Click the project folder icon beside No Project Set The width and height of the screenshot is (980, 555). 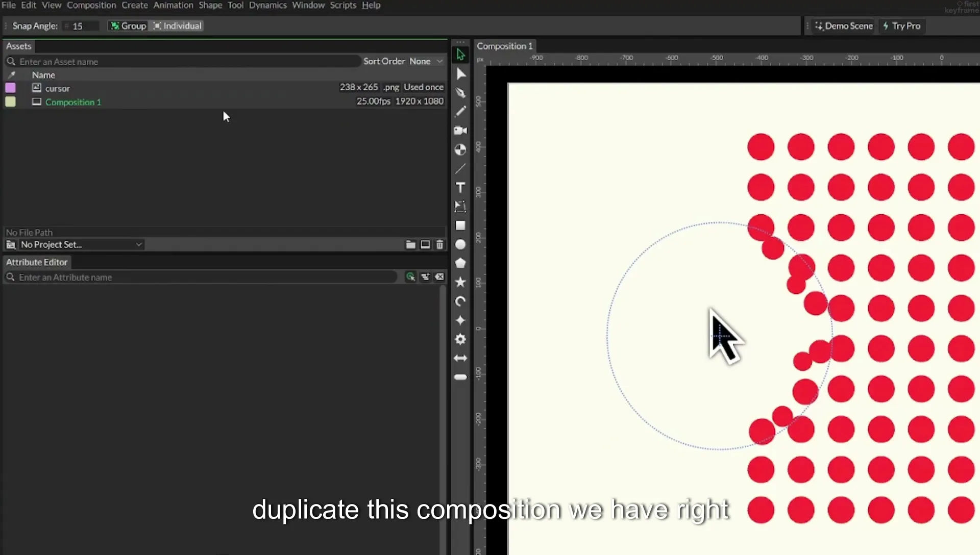11,245
